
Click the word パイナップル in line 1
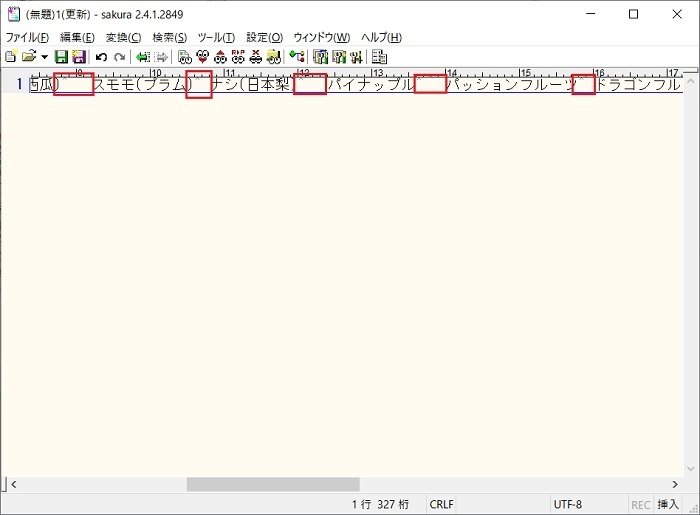click(371, 84)
